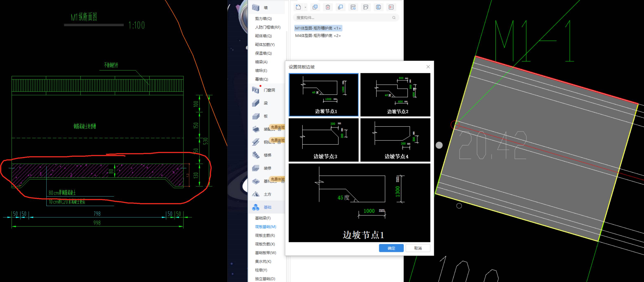
Task: Click the inter-layer copy icon
Action: click(340, 7)
